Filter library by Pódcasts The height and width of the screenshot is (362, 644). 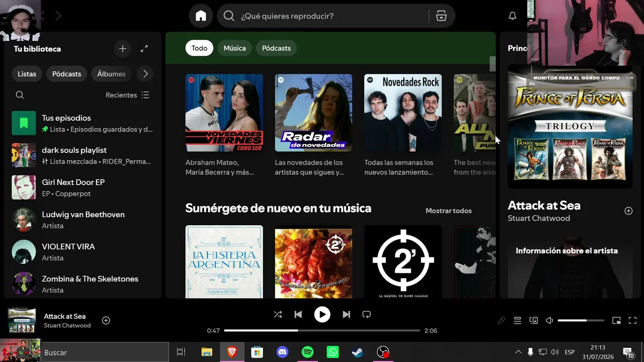point(67,74)
